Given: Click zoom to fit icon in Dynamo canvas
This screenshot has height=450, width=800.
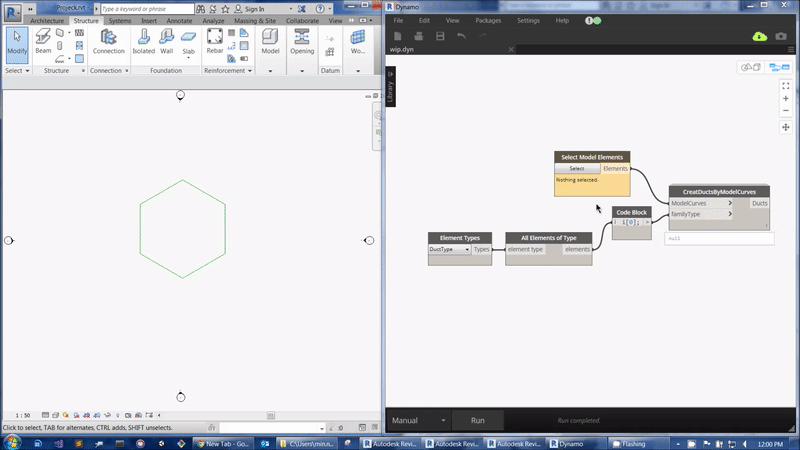Looking at the screenshot, I should point(786,86).
